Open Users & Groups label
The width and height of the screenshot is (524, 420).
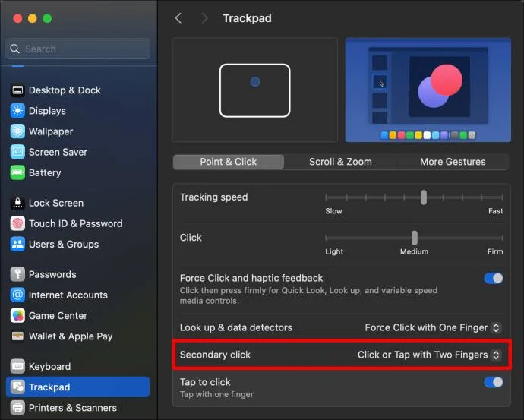pyautogui.click(x=64, y=245)
